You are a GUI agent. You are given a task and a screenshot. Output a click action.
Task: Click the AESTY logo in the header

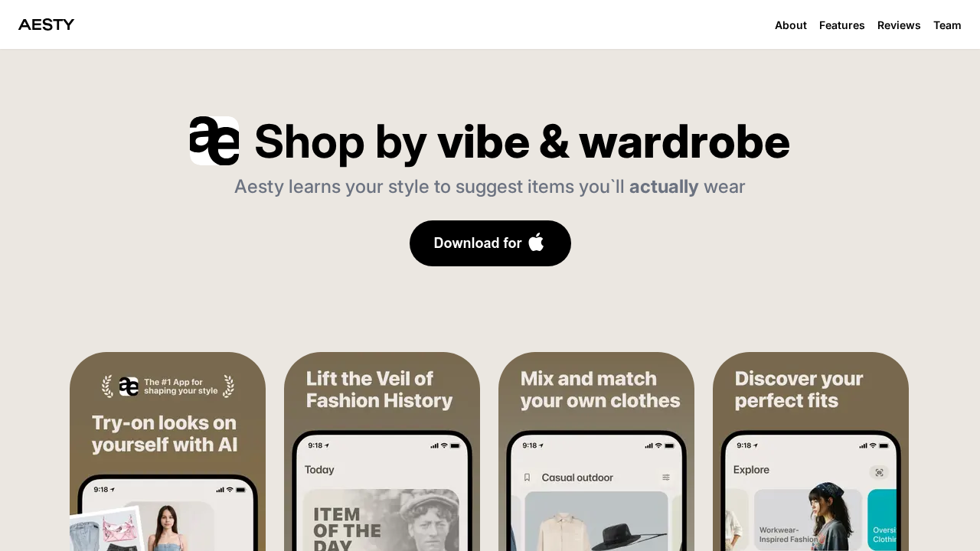pos(46,24)
